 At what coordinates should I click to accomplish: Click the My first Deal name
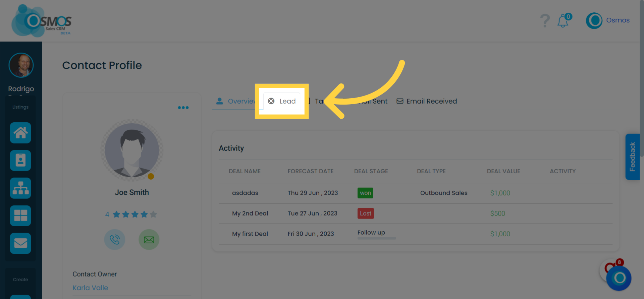click(x=250, y=234)
